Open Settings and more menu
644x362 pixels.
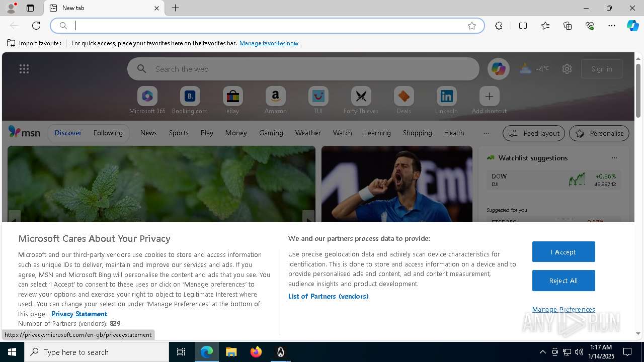tap(612, 26)
